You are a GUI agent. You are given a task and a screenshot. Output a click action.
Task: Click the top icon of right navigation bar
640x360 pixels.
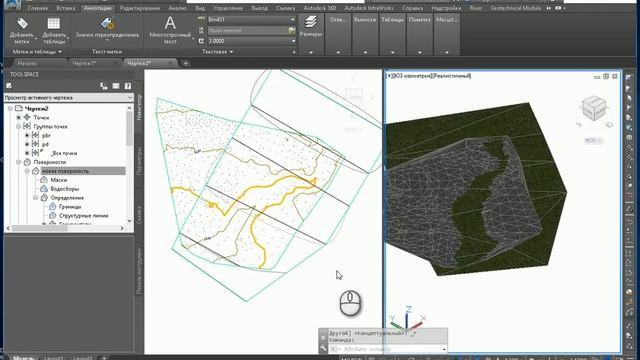(629, 78)
